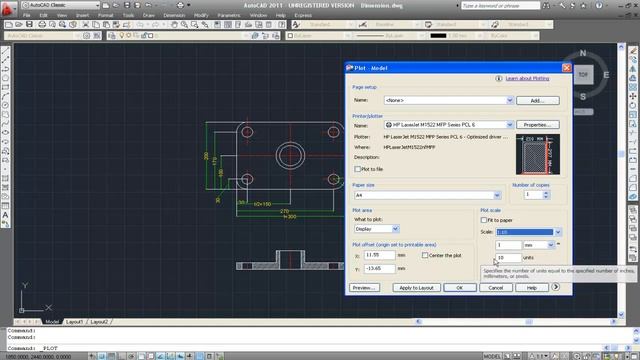Open the mm units dropdown in Plot scale
The width and height of the screenshot is (640, 360).
coord(551,245)
